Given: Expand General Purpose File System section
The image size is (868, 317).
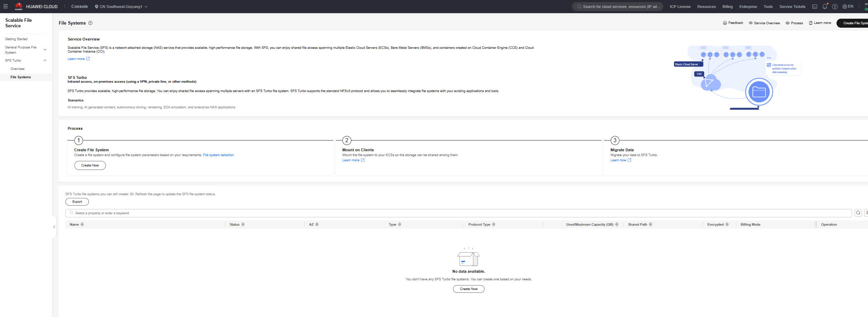Looking at the screenshot, I should tap(26, 50).
